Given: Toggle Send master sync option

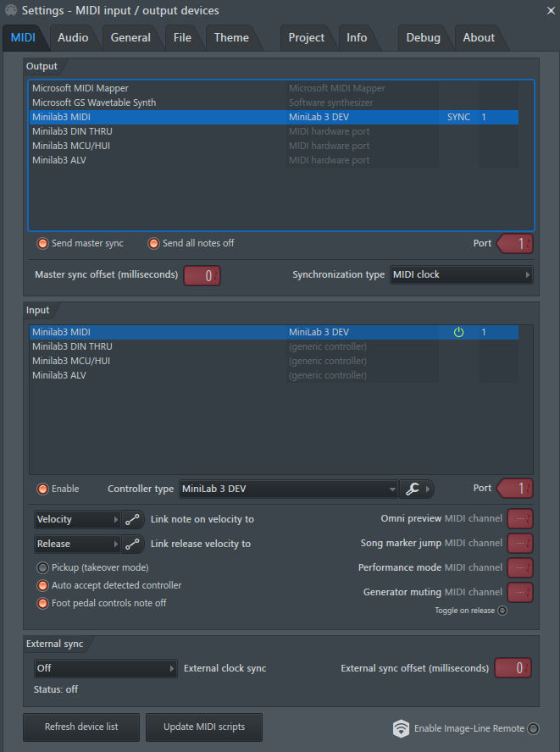Looking at the screenshot, I should tap(42, 244).
